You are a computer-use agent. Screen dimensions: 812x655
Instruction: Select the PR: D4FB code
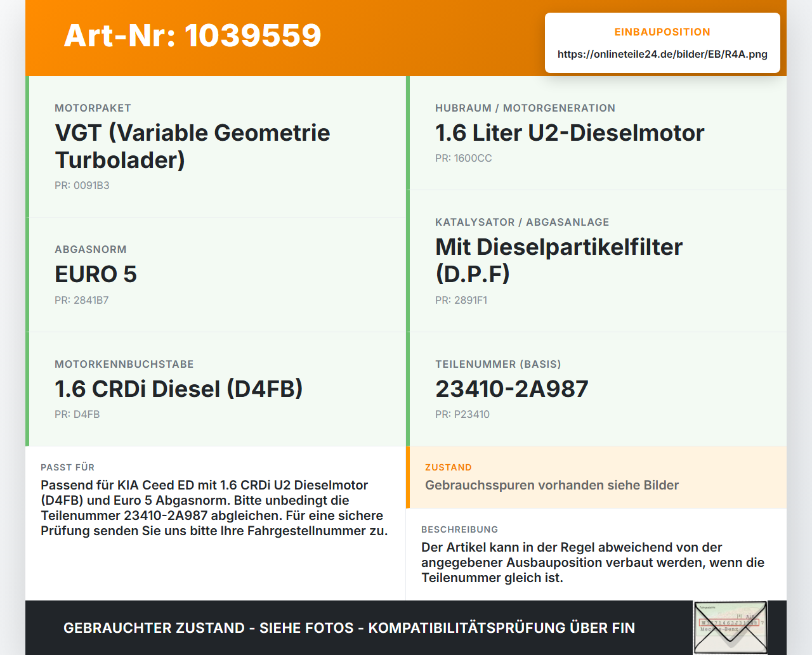(x=77, y=415)
